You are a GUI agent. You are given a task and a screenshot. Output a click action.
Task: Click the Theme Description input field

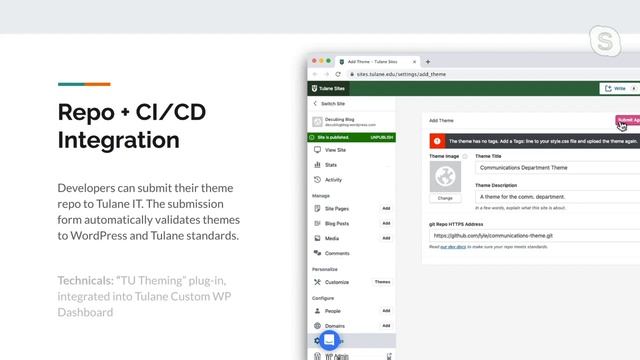pyautogui.click(x=558, y=197)
